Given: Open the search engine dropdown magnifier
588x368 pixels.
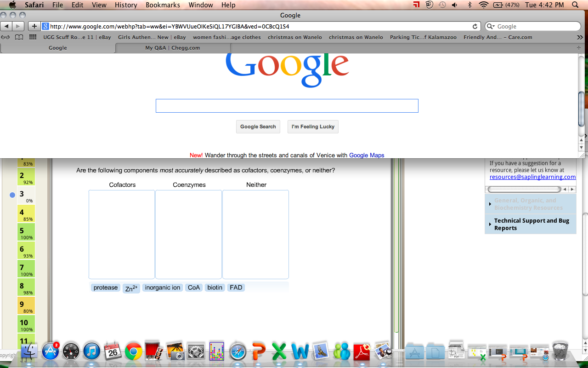Looking at the screenshot, I should (491, 27).
